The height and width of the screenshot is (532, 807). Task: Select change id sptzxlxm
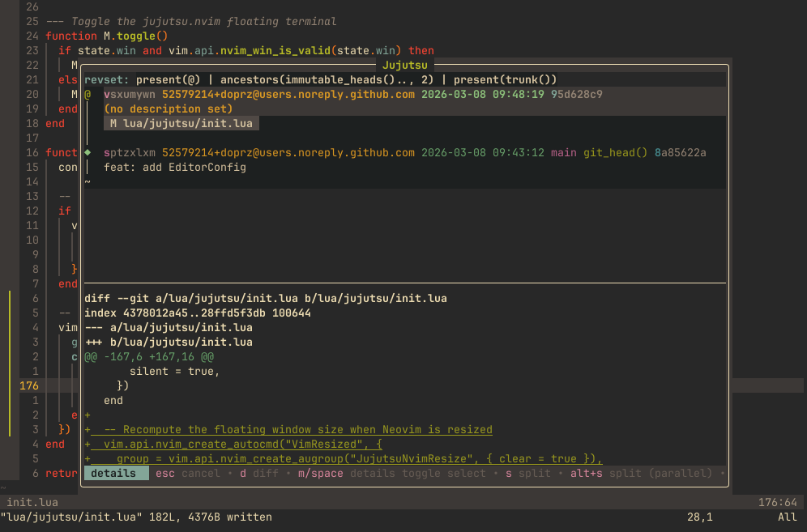(x=130, y=153)
